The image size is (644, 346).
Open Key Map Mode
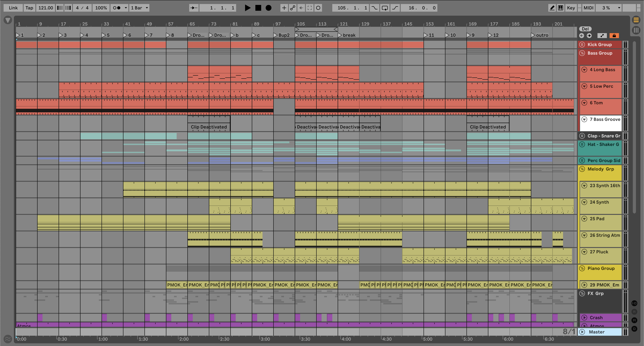tap(571, 8)
